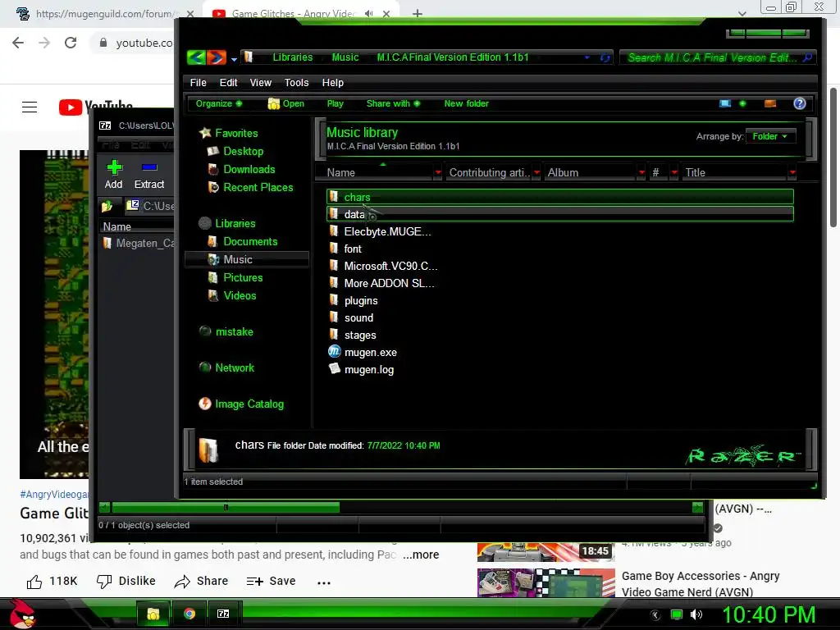Change the view icon in toolbar

pyautogui.click(x=725, y=103)
